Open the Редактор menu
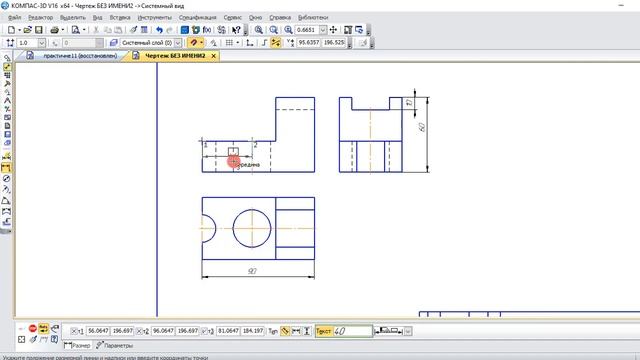The image size is (640, 360). 41,18
